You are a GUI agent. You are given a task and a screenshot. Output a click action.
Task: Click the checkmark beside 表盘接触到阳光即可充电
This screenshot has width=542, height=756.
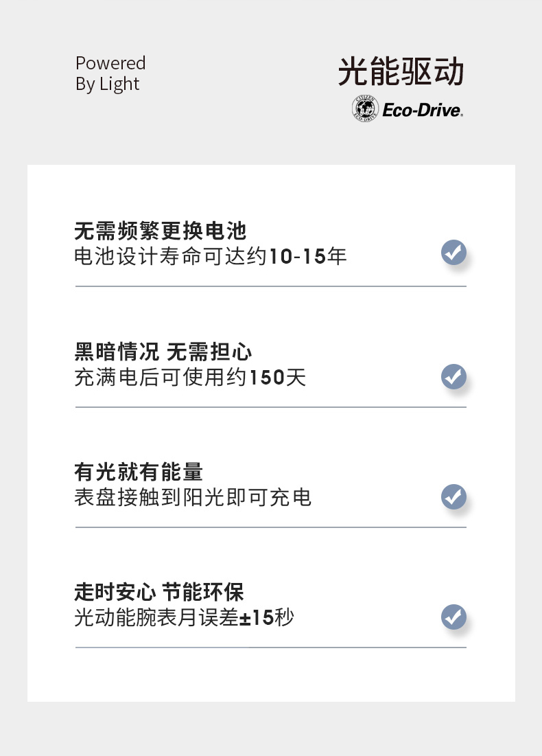coord(453,496)
